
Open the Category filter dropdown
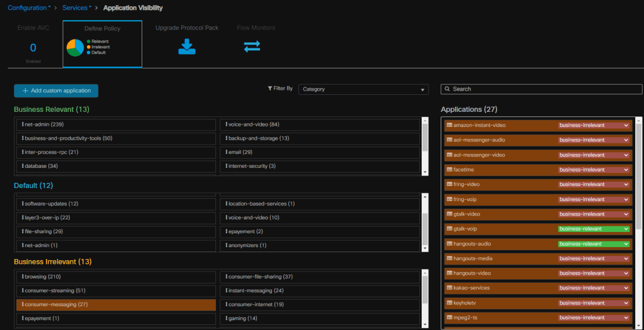[x=363, y=89]
